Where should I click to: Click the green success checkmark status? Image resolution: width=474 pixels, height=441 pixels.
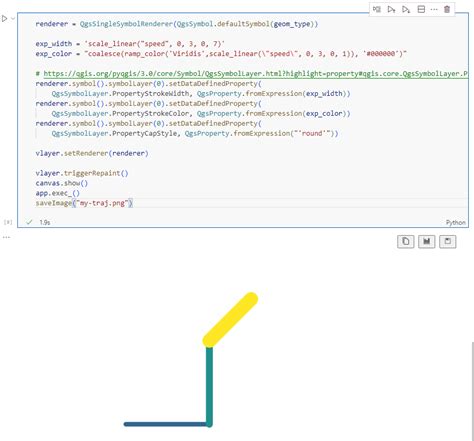pos(29,222)
